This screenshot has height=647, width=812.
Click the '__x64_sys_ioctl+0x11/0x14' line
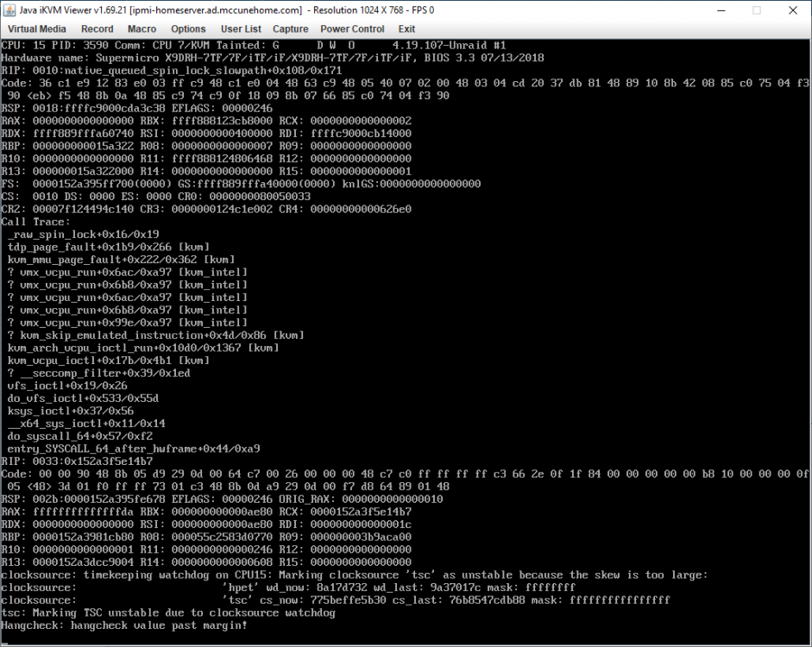pyautogui.click(x=86, y=424)
